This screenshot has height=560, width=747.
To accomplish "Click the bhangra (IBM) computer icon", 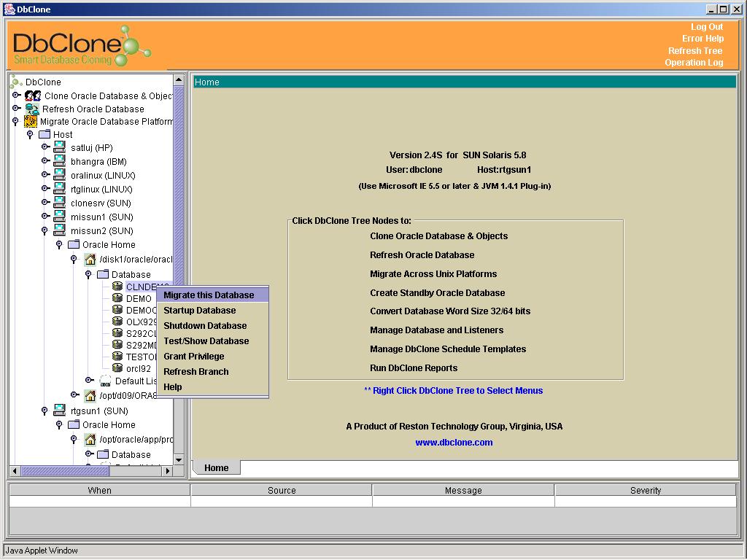I will pos(60,161).
